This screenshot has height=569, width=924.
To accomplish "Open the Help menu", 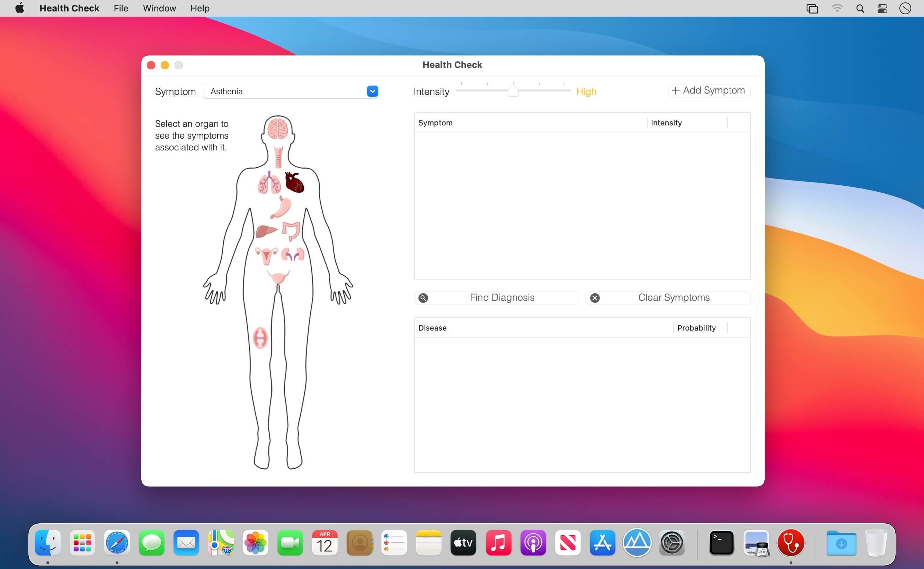I will click(200, 8).
